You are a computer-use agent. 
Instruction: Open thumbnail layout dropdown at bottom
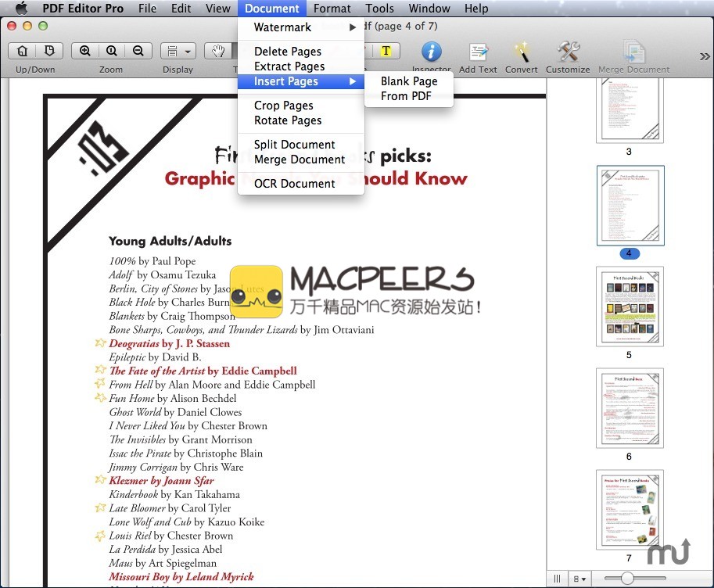[x=580, y=579]
